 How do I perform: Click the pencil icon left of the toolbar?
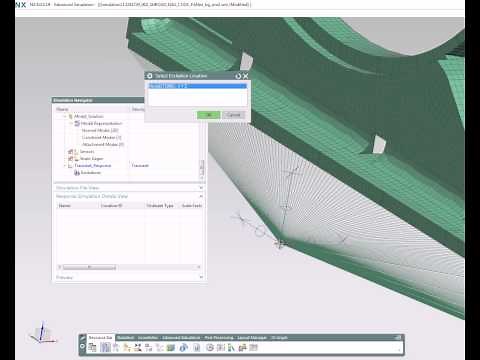click(82, 338)
